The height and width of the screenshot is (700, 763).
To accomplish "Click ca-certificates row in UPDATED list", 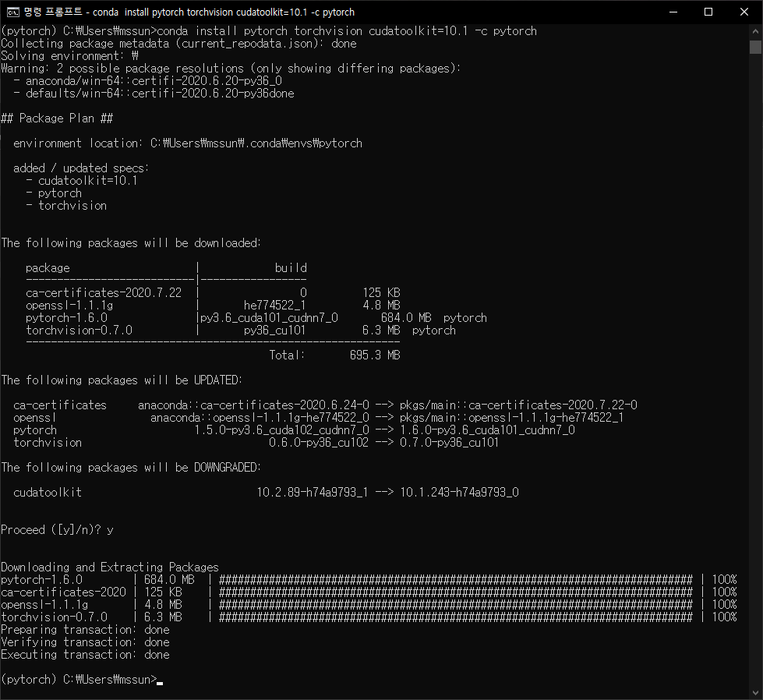I will (325, 405).
